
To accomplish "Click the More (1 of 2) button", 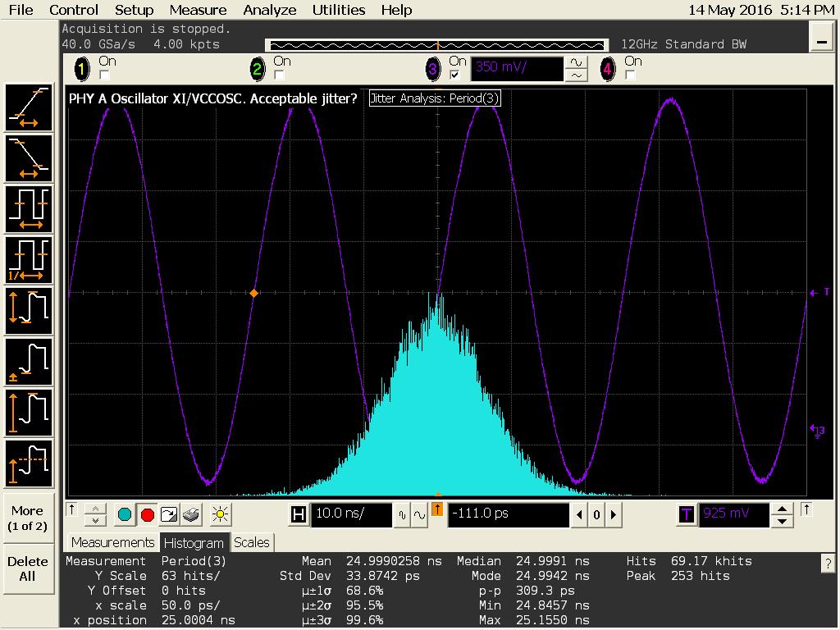I will click(27, 518).
